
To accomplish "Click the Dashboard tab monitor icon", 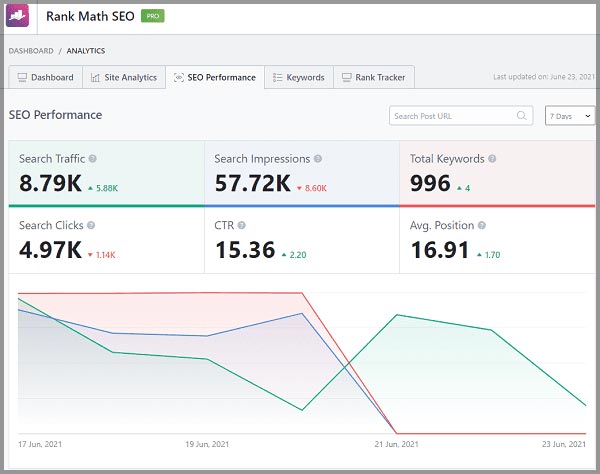I will click(x=22, y=78).
